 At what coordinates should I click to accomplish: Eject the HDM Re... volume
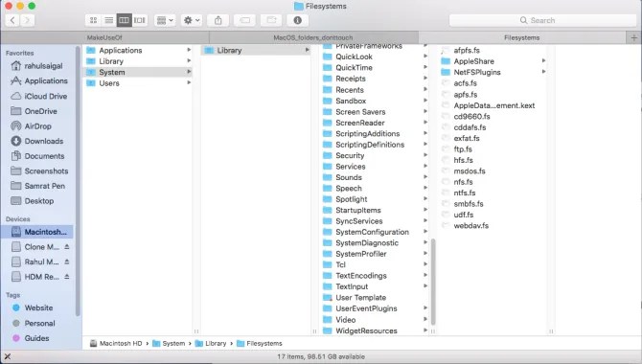tap(67, 277)
